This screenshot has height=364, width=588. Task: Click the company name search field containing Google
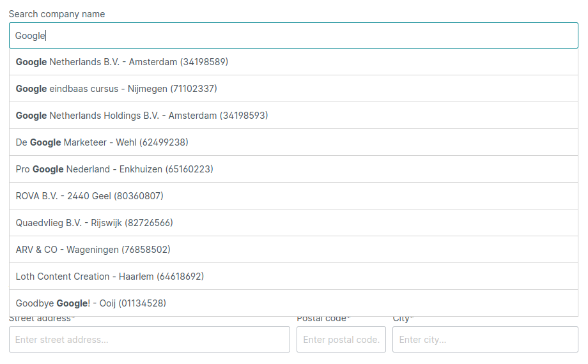tap(293, 36)
